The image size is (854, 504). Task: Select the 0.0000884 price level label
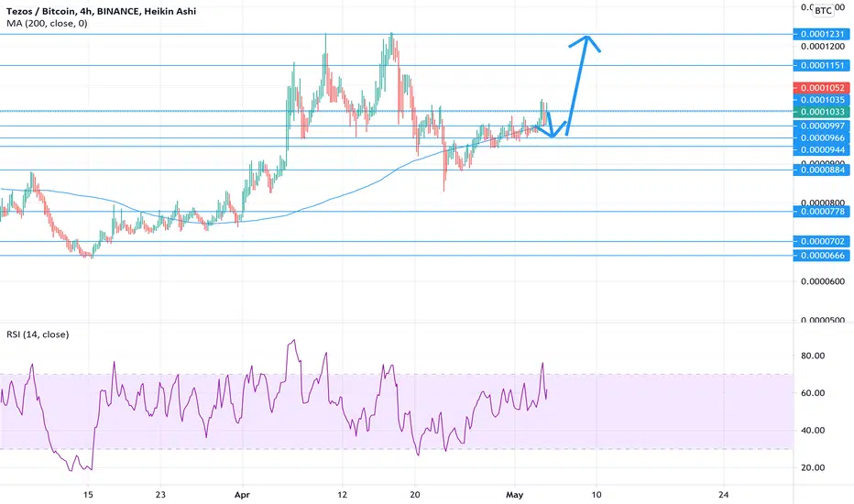[x=821, y=170]
